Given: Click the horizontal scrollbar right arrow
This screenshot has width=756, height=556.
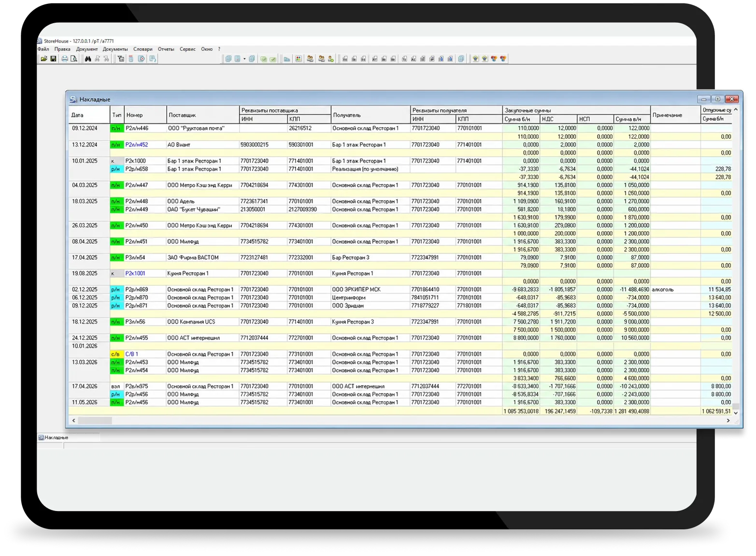Looking at the screenshot, I should click(x=728, y=421).
